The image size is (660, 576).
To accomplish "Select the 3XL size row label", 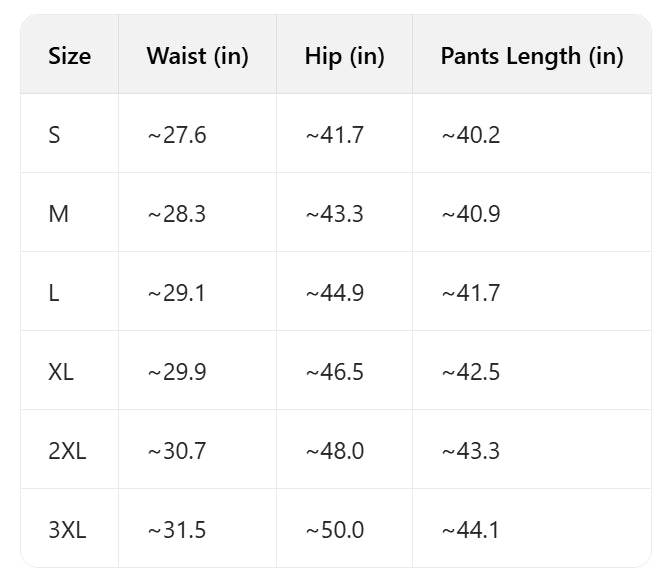I will (x=67, y=530).
